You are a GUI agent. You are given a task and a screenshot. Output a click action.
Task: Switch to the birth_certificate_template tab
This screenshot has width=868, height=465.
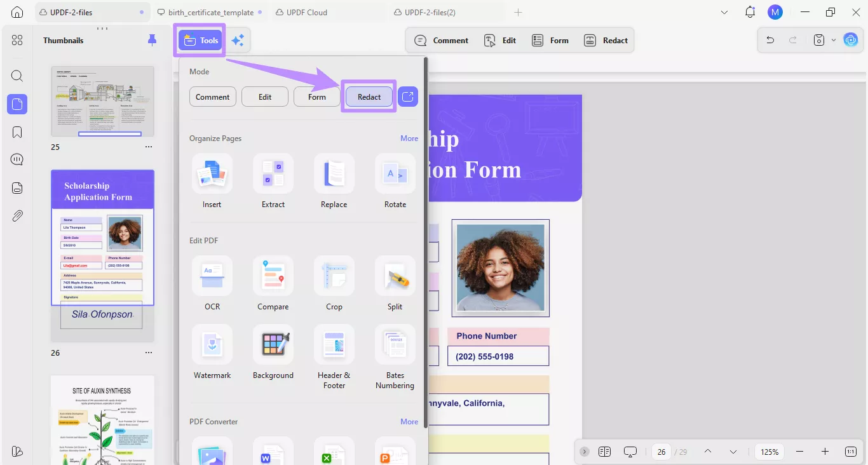[211, 12]
